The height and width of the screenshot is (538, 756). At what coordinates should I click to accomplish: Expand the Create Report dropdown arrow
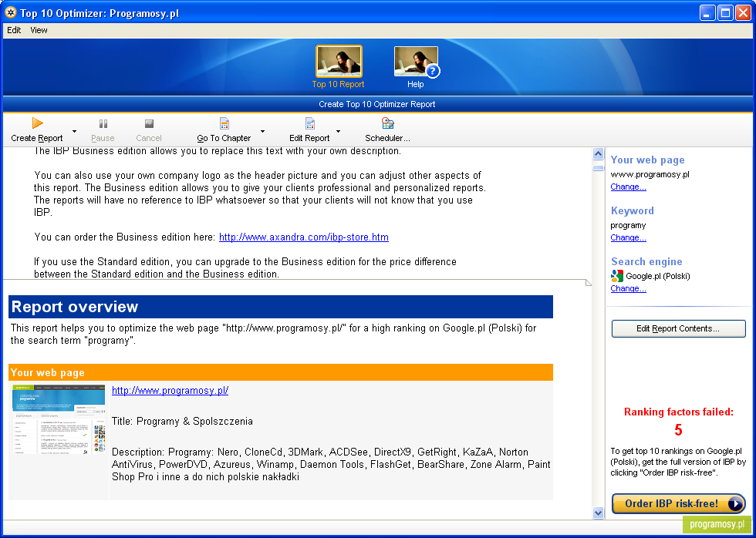[x=74, y=131]
